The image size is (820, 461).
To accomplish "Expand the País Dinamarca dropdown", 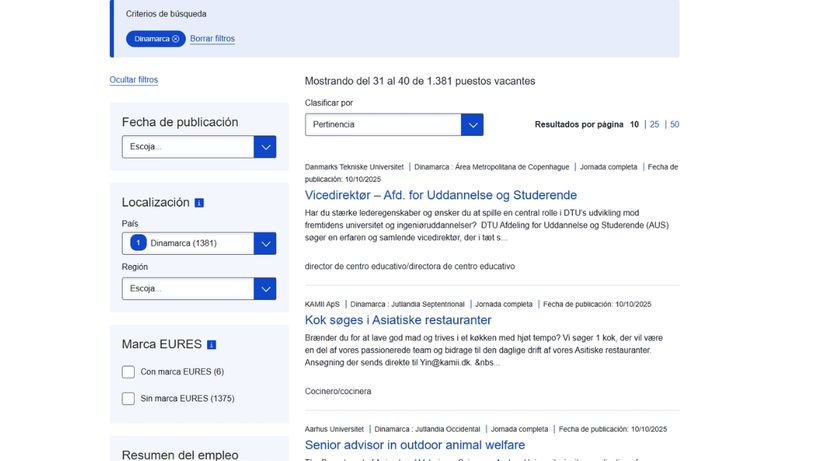I will tap(264, 243).
